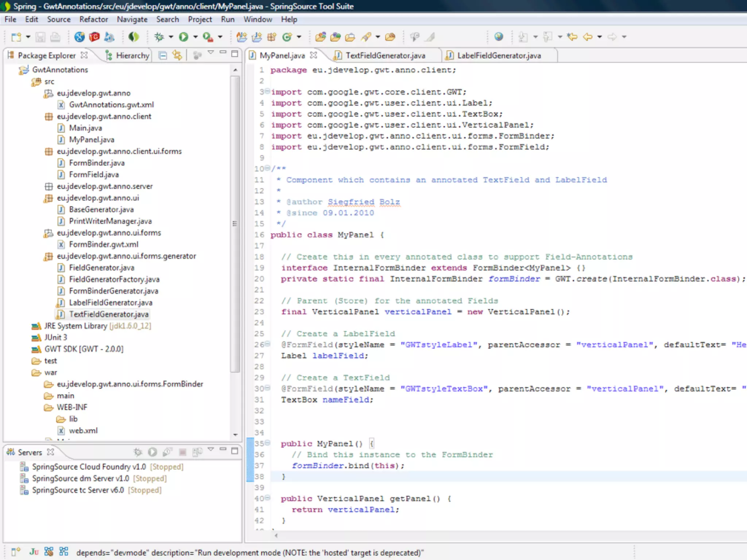747x560 pixels.
Task: Click Last Edit Location arrow icon
Action: click(x=572, y=37)
